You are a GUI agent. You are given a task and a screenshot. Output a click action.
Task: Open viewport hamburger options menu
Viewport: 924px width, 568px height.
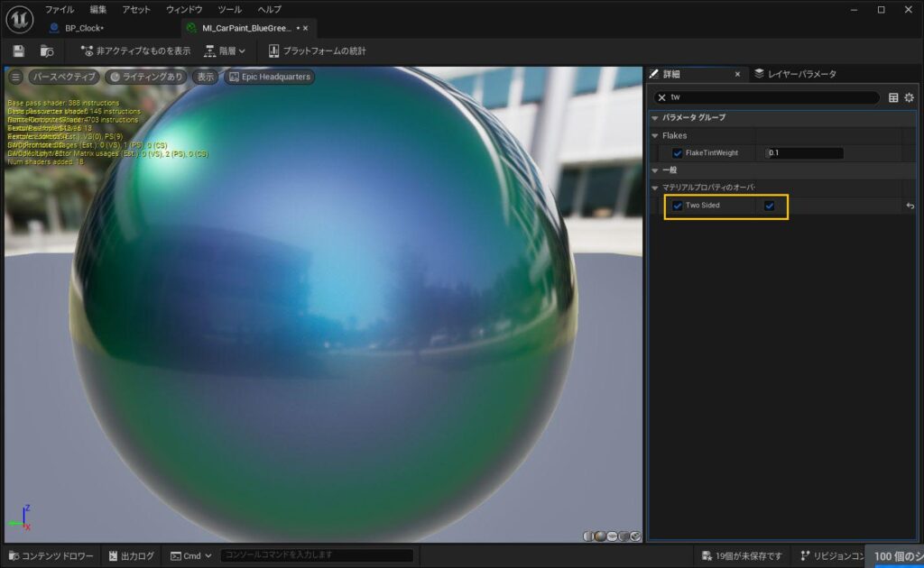[15, 77]
